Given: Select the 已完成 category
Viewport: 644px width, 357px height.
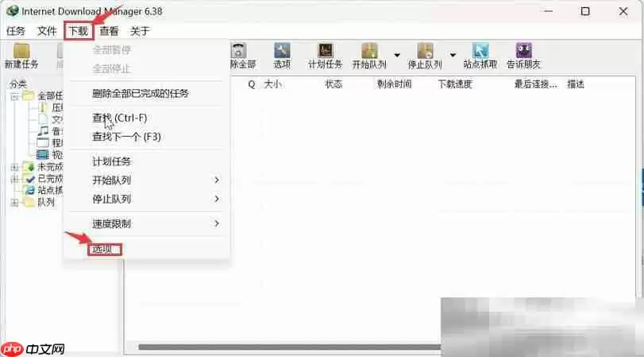Looking at the screenshot, I should click(x=50, y=178).
